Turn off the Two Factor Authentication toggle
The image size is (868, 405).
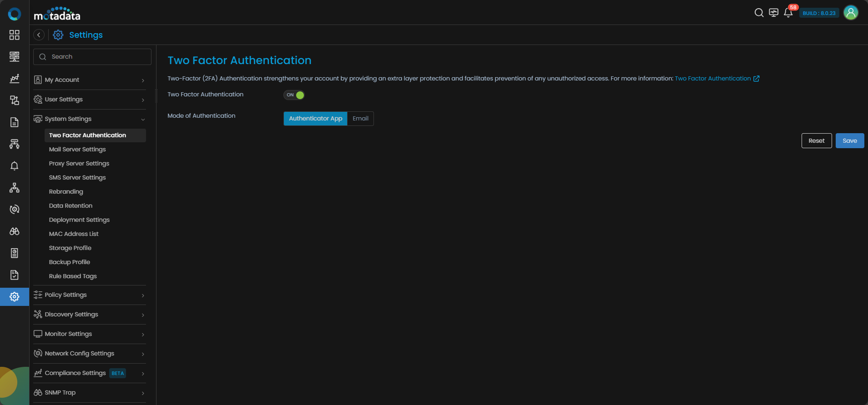click(294, 95)
